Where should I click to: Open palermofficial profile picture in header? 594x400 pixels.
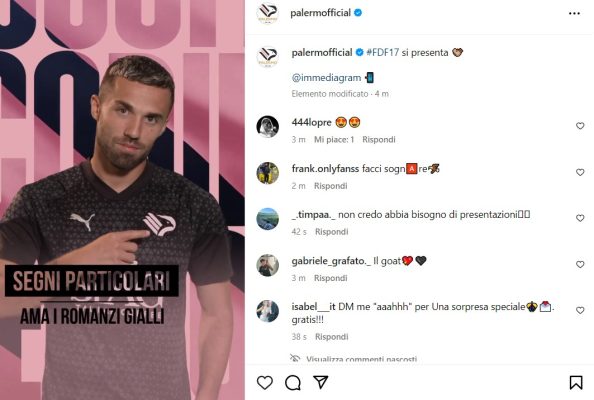point(267,13)
